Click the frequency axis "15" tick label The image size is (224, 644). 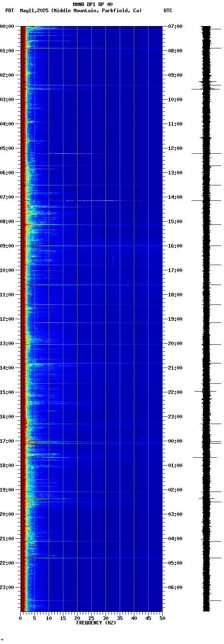pyautogui.click(x=63, y=618)
